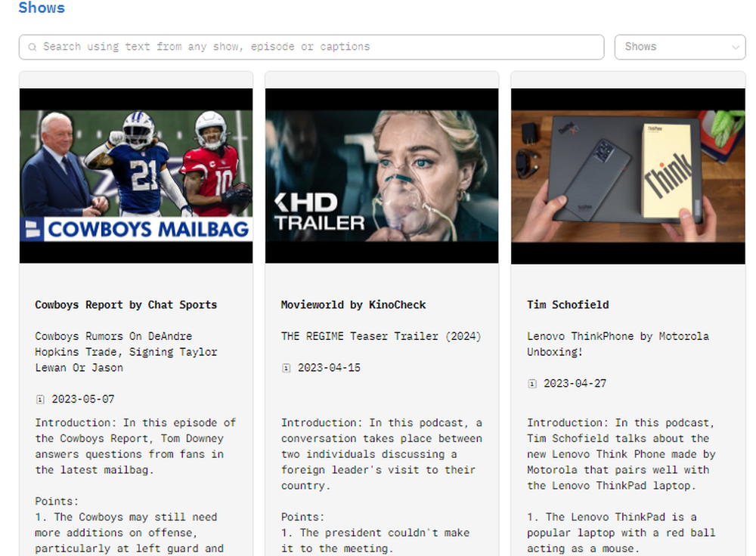756x556 pixels.
Task: Click the date 2023-04-27
Action: (575, 384)
